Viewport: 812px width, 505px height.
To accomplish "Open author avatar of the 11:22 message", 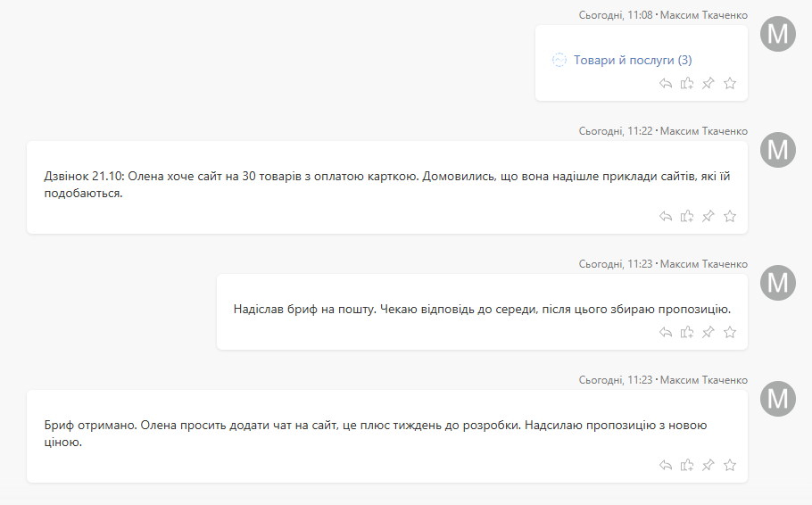I will tap(778, 150).
